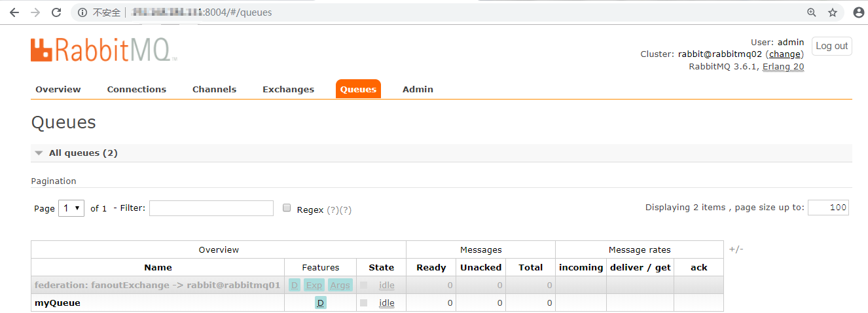Click the Displaying 2 items text
This screenshot has height=313, width=868.
click(x=685, y=207)
